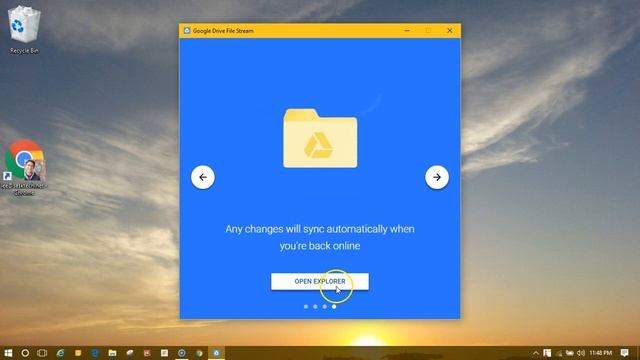The image size is (640, 360).
Task: Expand the hidden system tray icons chevron
Action: tap(536, 353)
